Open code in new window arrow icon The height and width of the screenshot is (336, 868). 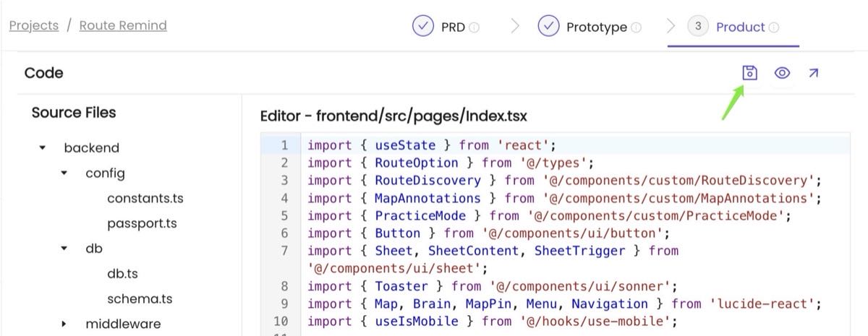coord(813,73)
